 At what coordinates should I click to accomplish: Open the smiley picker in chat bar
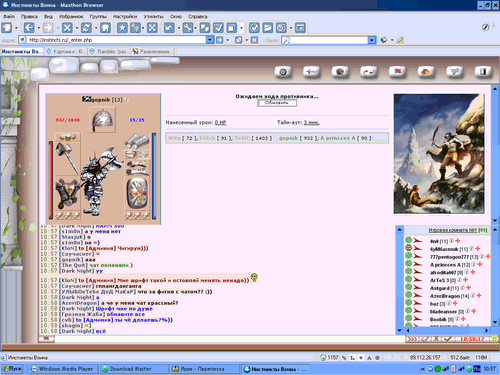point(494,339)
